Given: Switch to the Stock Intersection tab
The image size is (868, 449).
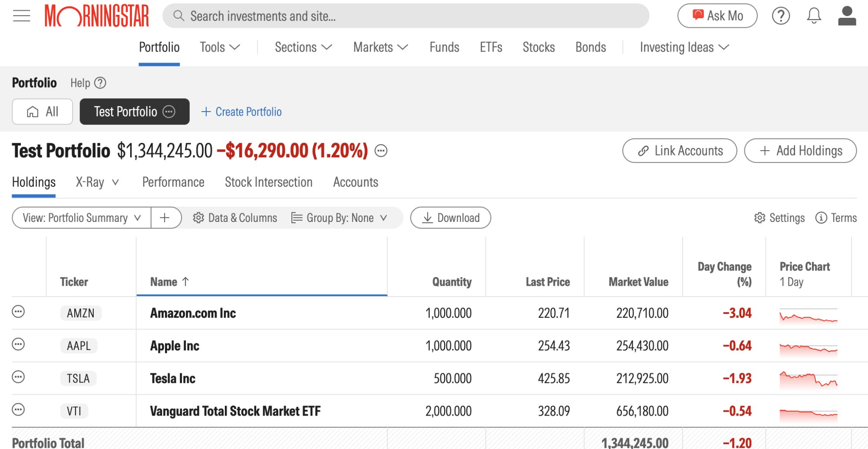Looking at the screenshot, I should 268,182.
